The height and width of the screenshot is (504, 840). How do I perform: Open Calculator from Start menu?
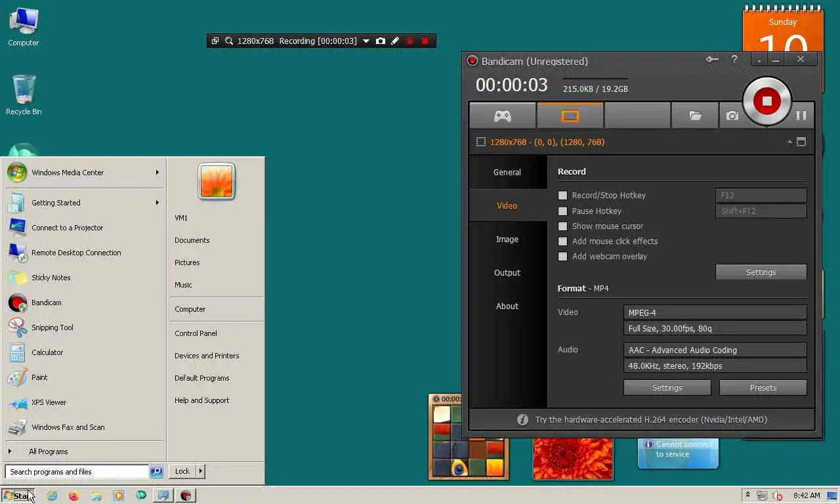pos(84,352)
